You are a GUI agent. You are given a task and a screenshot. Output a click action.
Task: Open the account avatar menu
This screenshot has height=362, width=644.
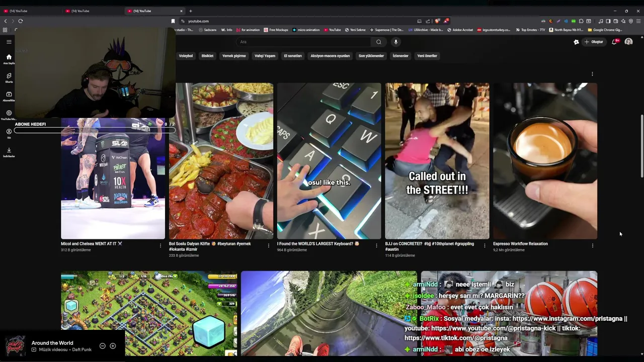click(628, 42)
